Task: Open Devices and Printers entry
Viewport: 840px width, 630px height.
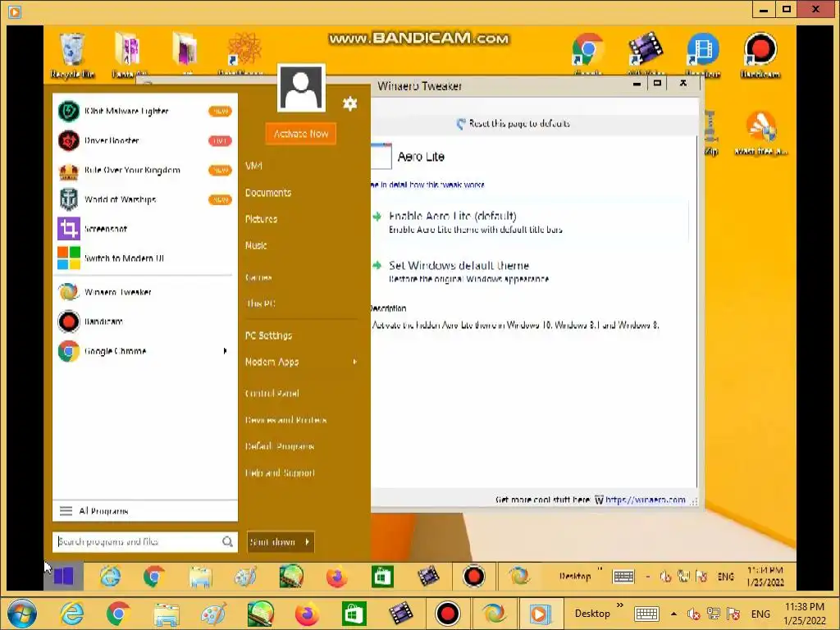Action: click(285, 420)
